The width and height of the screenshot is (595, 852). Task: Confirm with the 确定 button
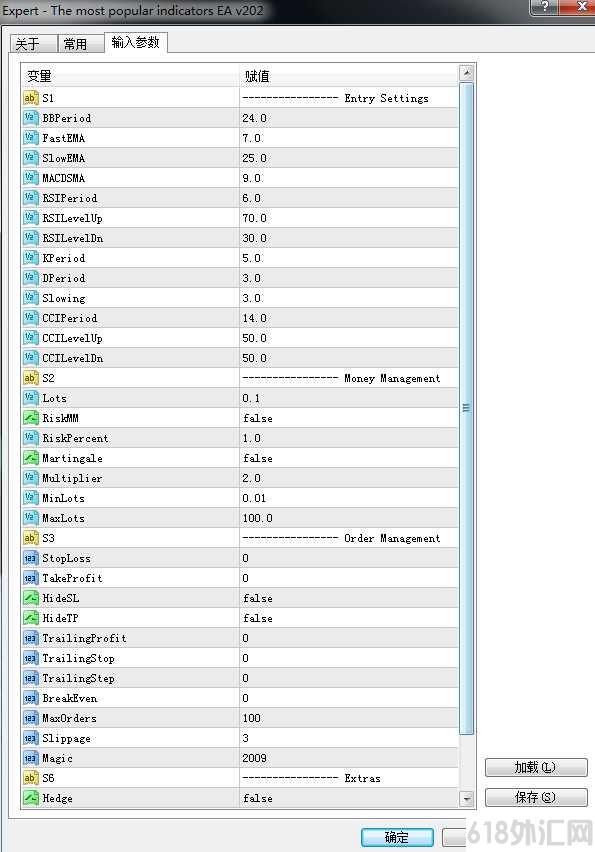[x=397, y=837]
